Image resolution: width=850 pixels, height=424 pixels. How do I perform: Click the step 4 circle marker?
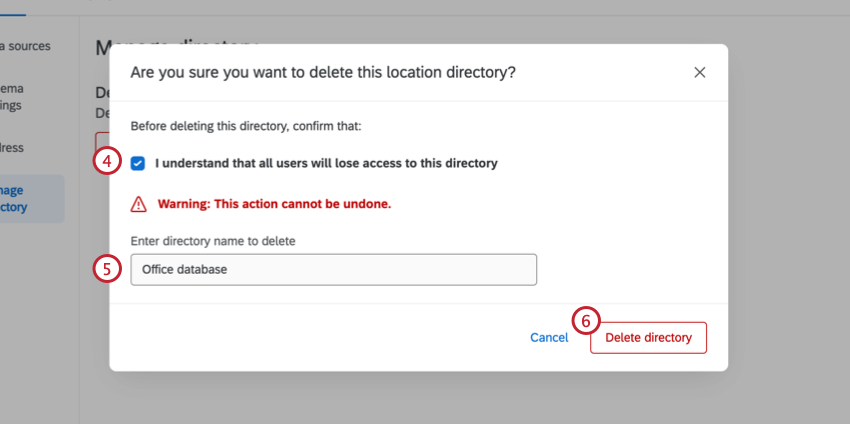click(x=108, y=162)
